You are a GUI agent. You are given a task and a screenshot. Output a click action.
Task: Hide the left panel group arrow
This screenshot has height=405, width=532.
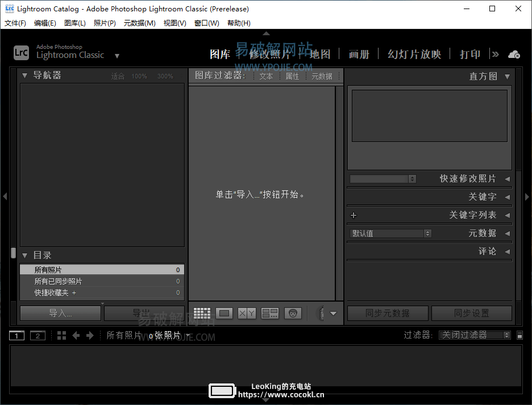[5, 196]
